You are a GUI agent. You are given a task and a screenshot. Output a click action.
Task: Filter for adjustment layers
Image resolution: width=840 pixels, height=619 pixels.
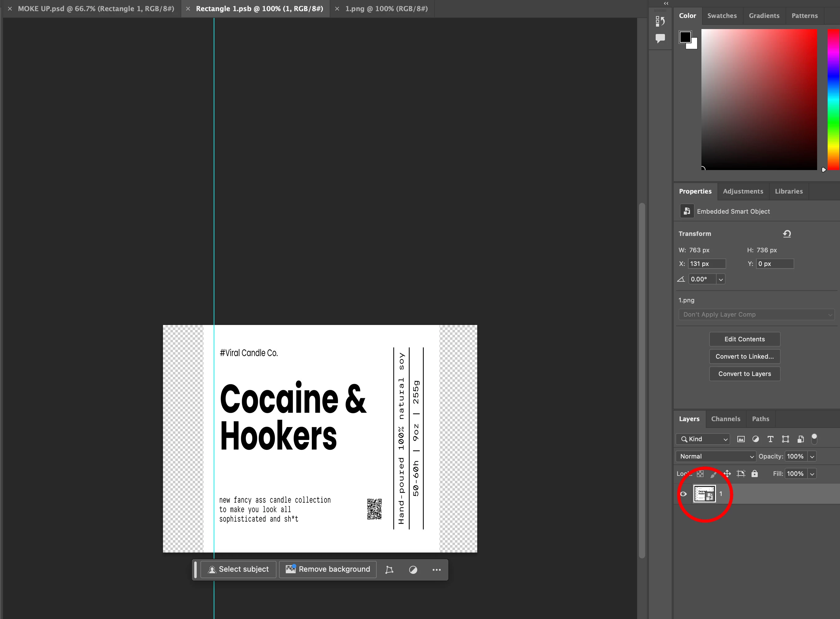tap(756, 439)
